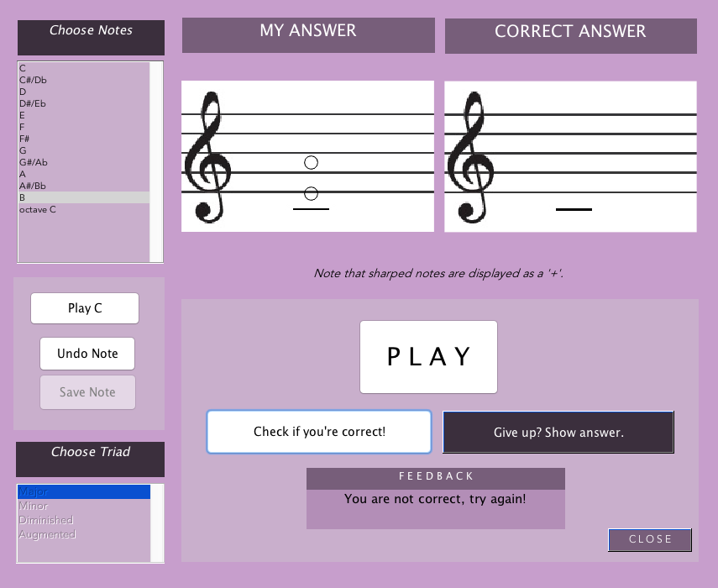718x588 pixels.
Task: Click the Play C button
Action: [x=85, y=308]
